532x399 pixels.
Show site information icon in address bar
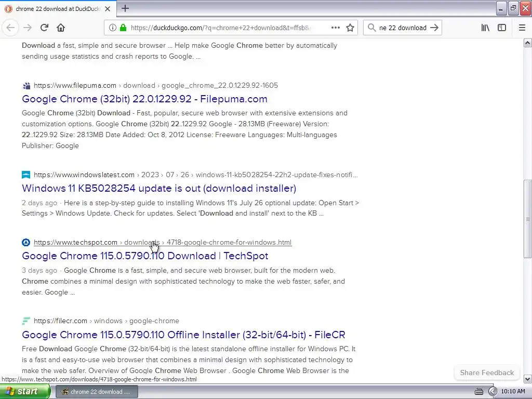(x=113, y=28)
